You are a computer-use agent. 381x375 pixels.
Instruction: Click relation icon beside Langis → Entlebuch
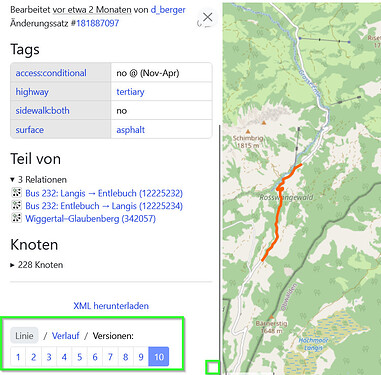[x=17, y=193]
